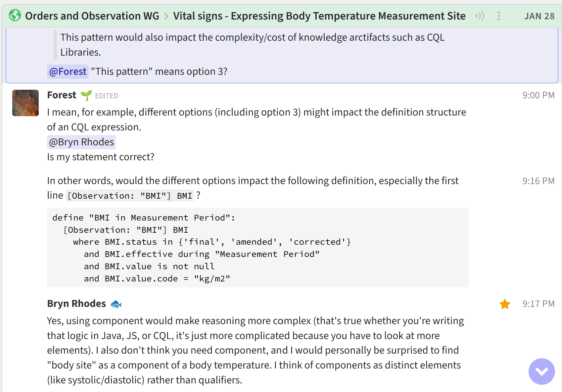Change topic visibility via the sound-wave icon
This screenshot has width=562, height=392.
(480, 16)
